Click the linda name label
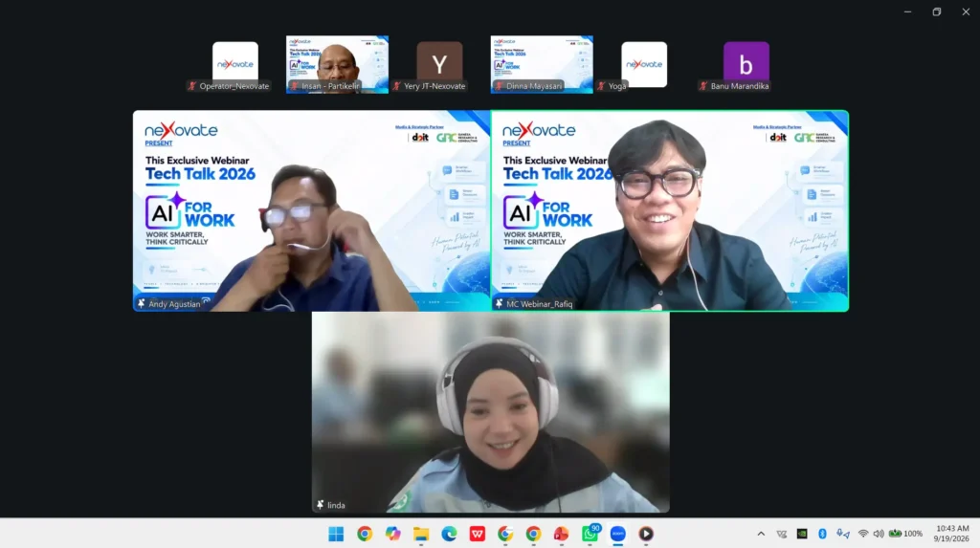The width and height of the screenshot is (980, 548). pos(336,506)
